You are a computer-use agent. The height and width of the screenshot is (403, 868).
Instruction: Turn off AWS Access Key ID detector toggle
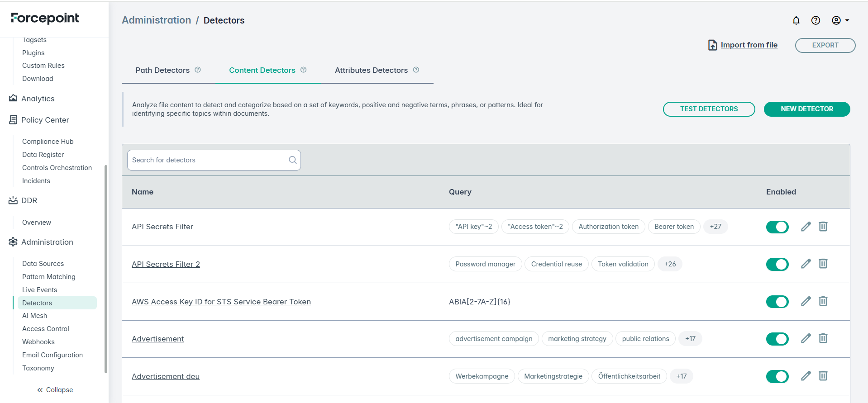tap(777, 302)
